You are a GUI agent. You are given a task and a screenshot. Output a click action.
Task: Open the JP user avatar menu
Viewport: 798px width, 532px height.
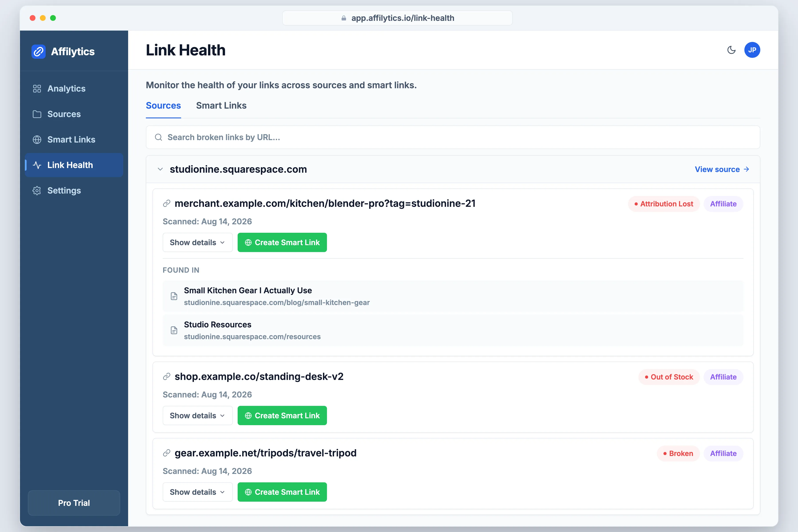pos(752,50)
